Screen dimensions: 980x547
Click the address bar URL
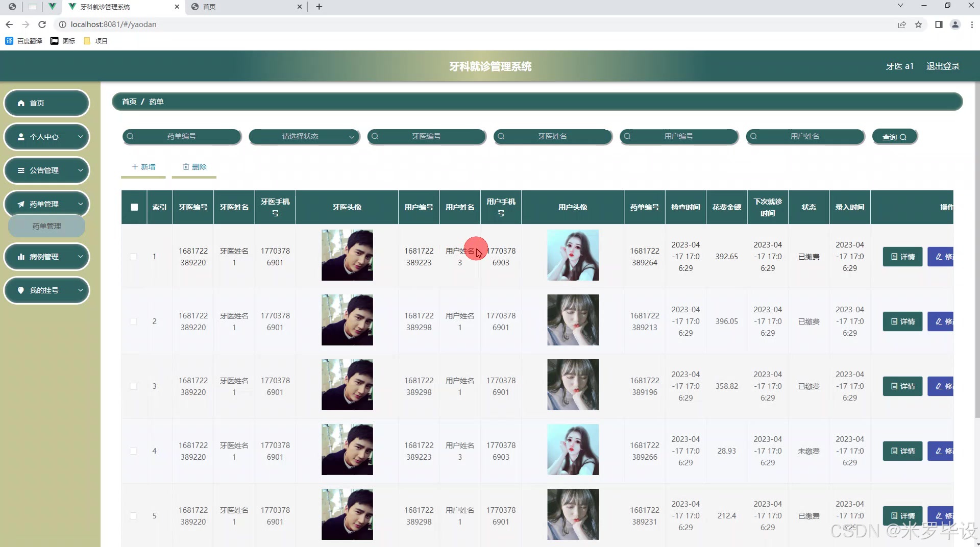click(x=113, y=24)
